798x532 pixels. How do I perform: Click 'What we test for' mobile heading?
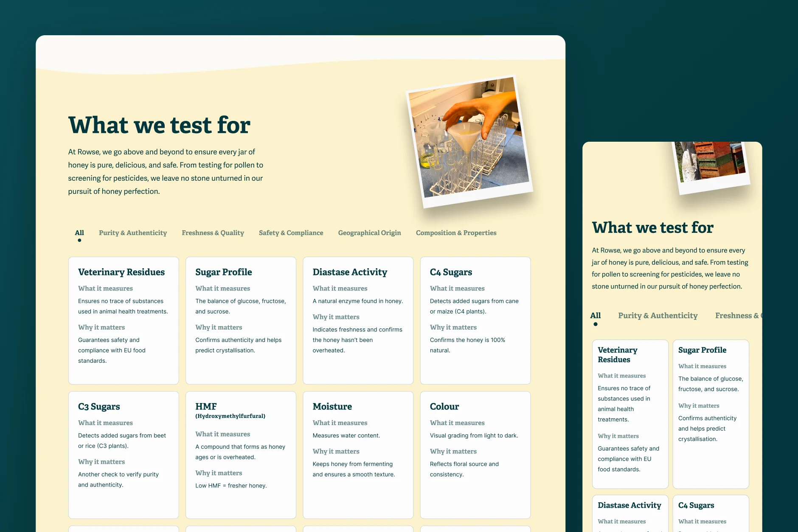pos(653,228)
